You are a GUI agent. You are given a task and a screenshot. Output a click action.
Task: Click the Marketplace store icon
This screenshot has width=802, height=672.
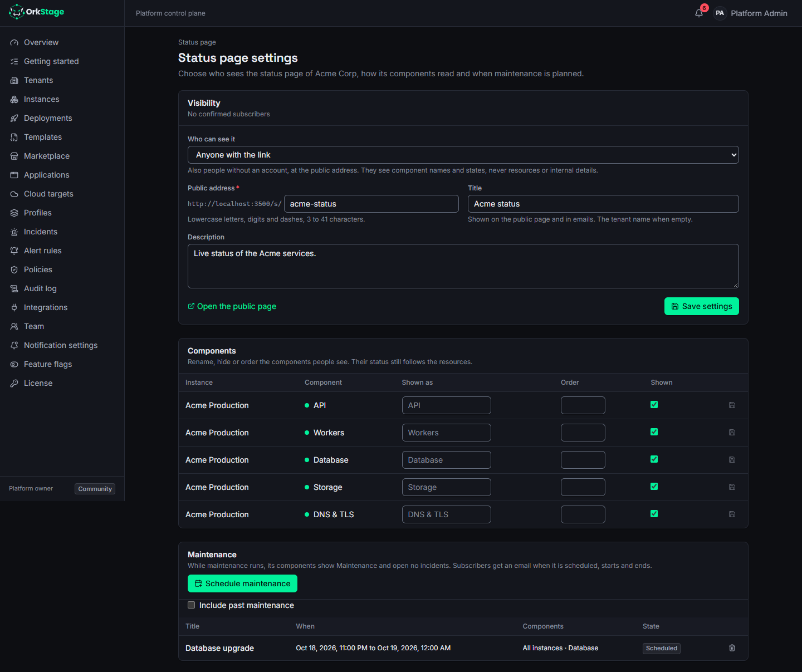point(14,156)
